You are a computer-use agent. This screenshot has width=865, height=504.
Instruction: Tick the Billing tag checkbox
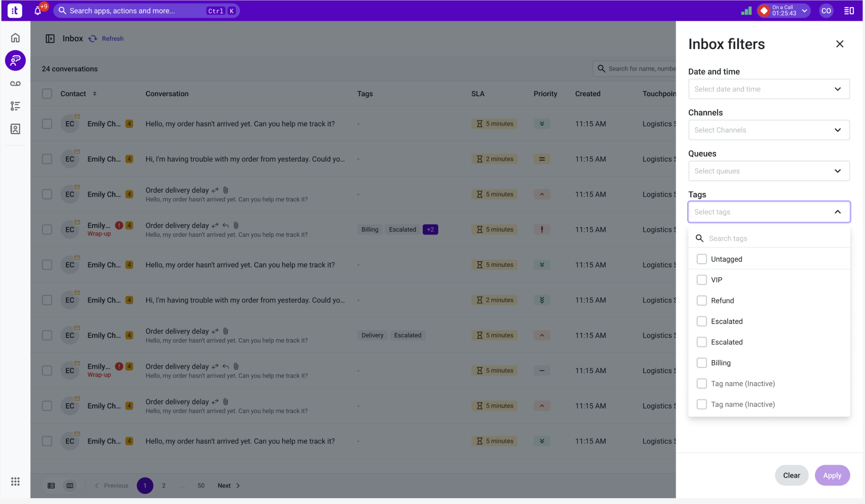click(701, 363)
